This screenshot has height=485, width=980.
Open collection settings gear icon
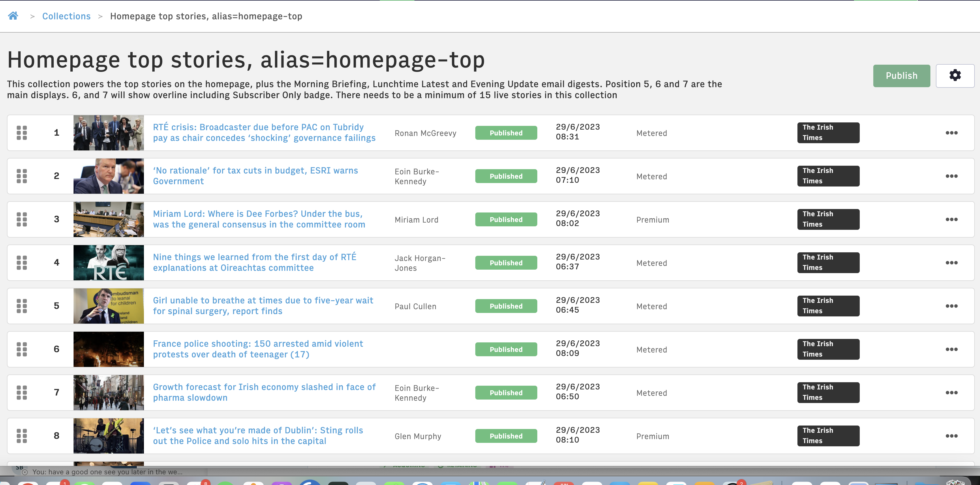click(955, 76)
